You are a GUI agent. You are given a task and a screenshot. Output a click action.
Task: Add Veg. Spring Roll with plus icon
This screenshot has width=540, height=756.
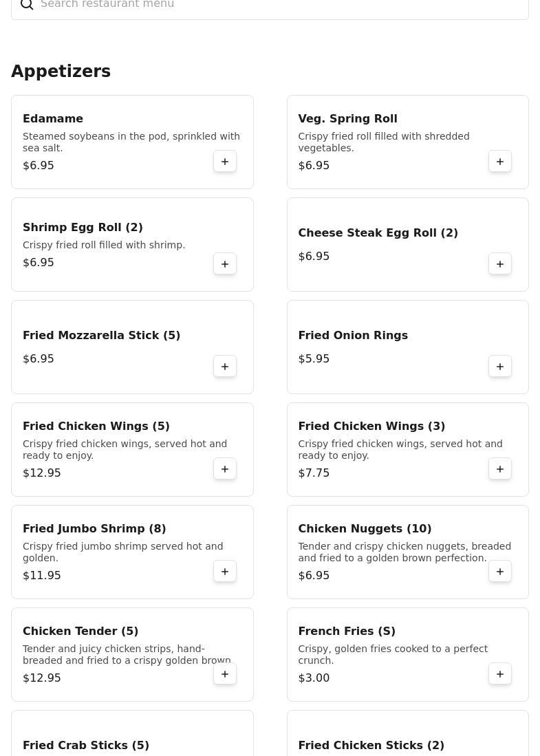pyautogui.click(x=500, y=162)
